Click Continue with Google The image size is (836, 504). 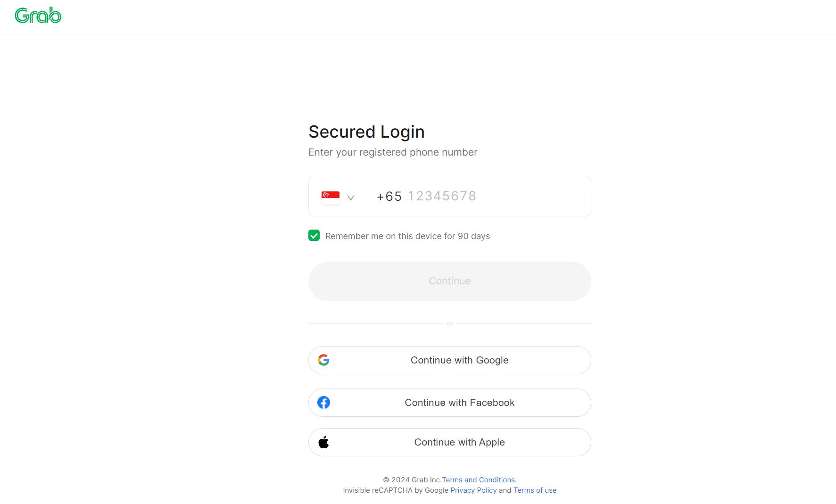449,360
